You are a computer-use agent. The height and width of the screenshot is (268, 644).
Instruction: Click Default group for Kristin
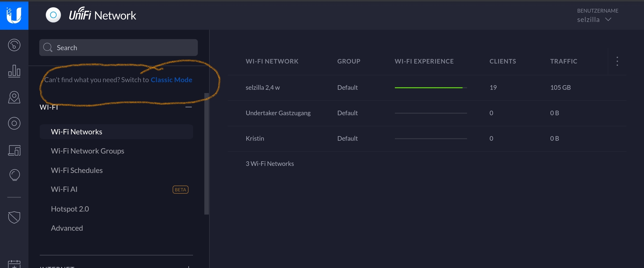[x=348, y=138]
